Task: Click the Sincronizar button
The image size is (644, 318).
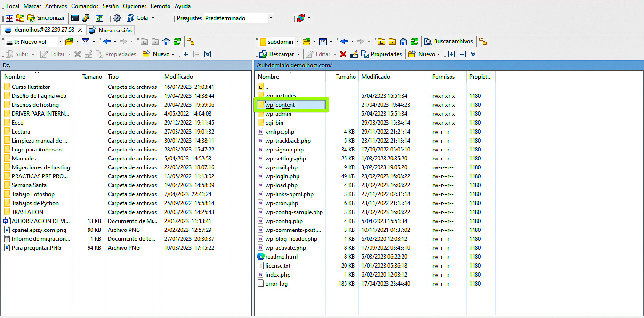Action: coord(46,18)
